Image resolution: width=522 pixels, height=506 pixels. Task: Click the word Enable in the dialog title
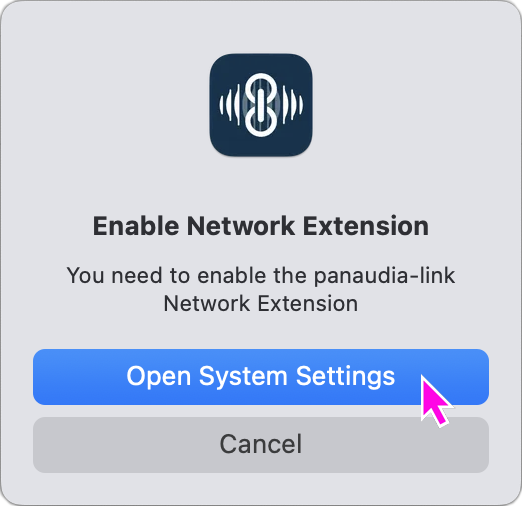tap(136, 226)
